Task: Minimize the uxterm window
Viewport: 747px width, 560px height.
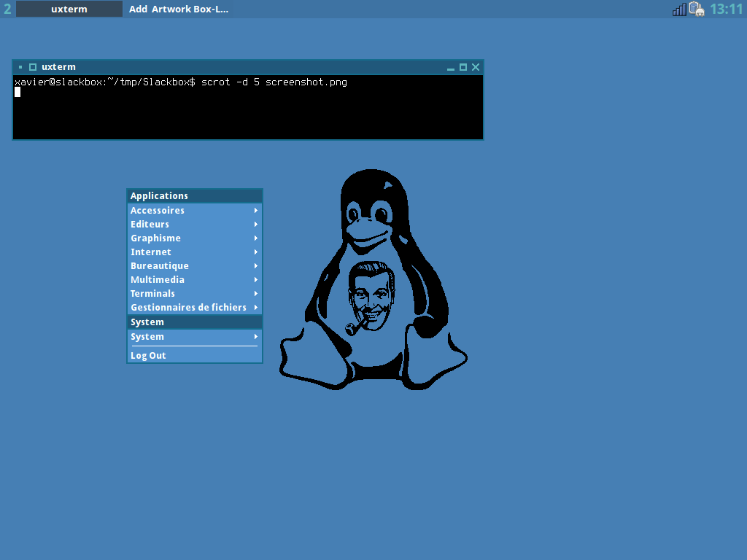Action: (451, 67)
